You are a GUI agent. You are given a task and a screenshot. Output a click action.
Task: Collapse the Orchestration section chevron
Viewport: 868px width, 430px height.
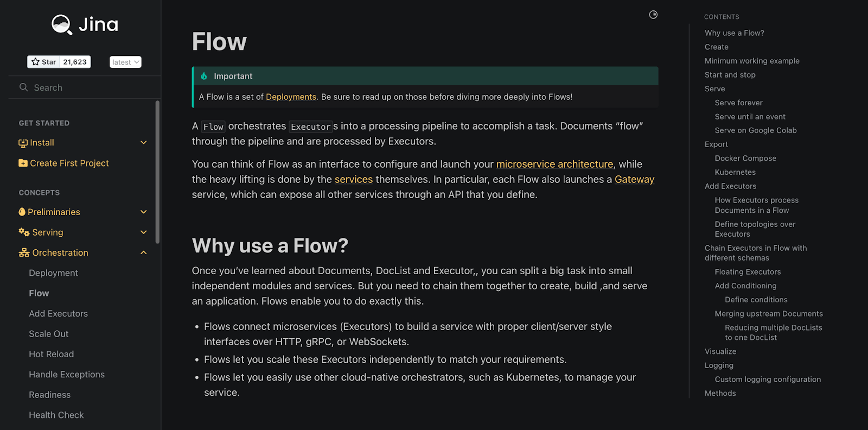pos(144,252)
